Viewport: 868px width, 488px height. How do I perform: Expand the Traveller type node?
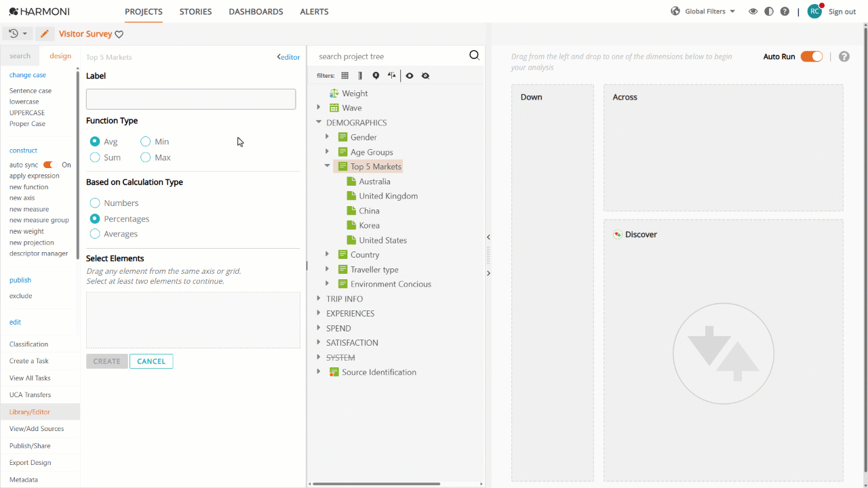328,269
